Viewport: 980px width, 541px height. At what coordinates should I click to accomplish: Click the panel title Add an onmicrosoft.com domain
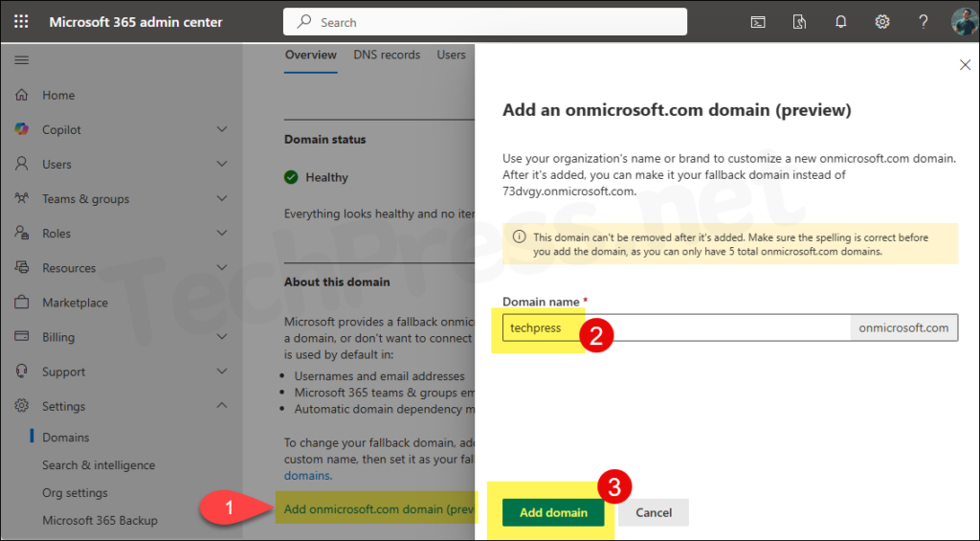coord(677,110)
